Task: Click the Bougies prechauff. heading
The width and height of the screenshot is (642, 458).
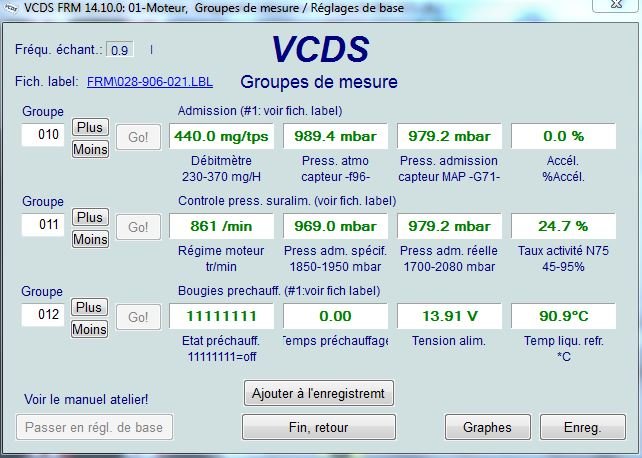Action: (279, 291)
